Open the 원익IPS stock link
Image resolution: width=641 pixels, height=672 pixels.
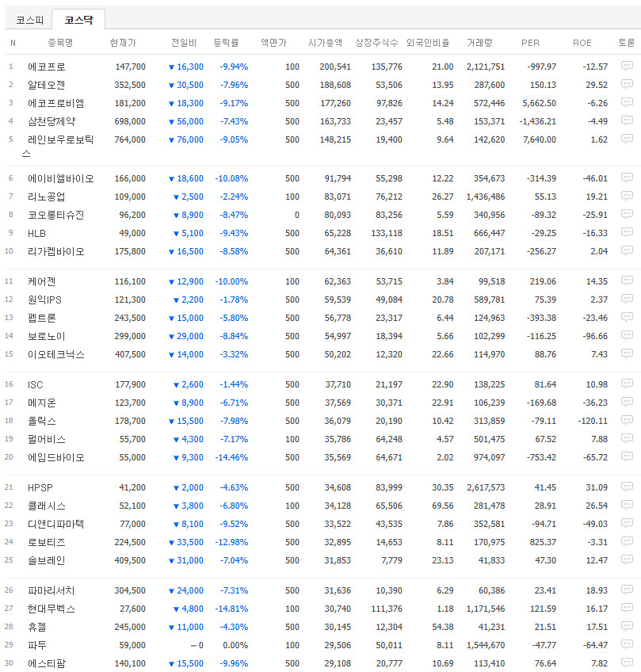[44, 300]
